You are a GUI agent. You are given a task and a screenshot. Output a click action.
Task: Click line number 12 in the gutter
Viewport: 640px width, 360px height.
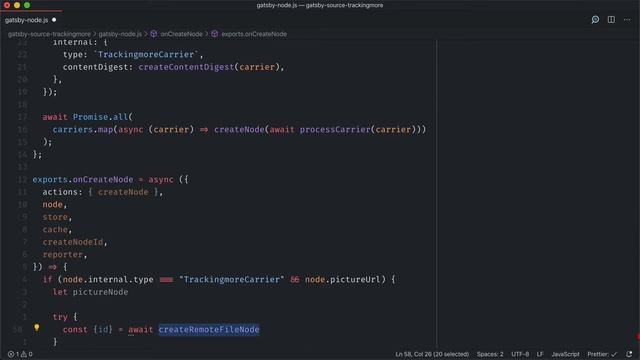[22, 180]
